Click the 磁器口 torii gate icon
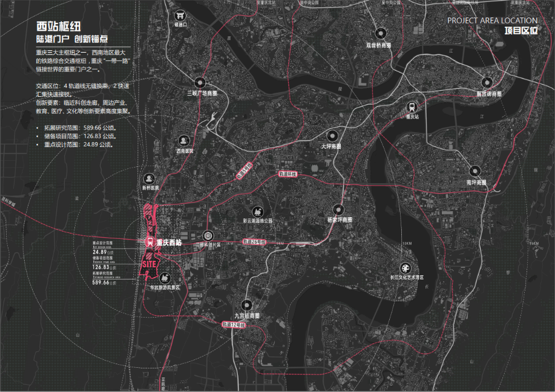This screenshot has height=392, width=555. coord(180,16)
